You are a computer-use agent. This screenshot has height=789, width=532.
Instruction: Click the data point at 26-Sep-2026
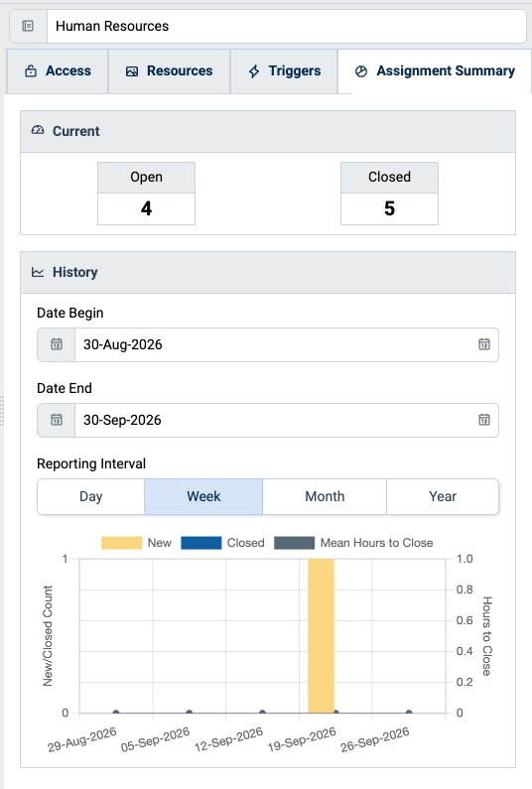(x=409, y=713)
